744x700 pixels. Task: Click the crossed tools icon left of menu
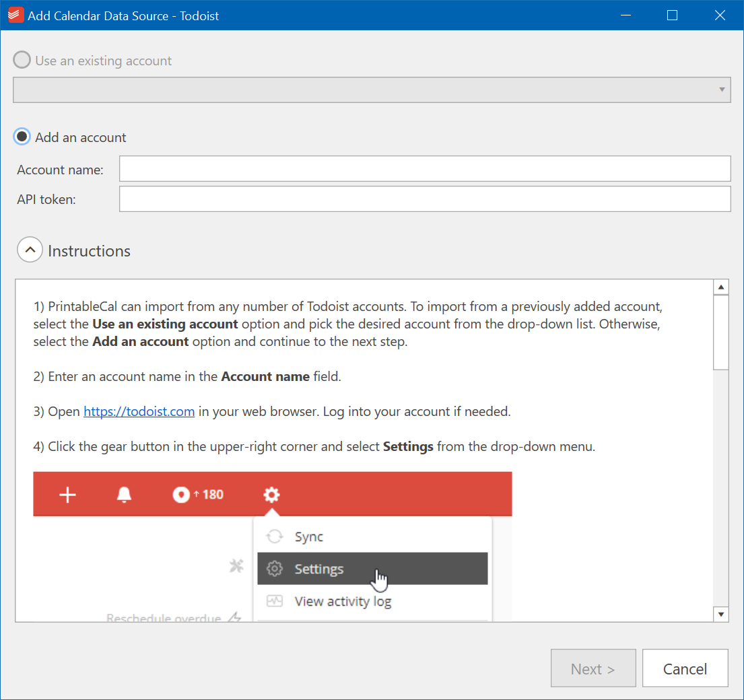click(236, 565)
